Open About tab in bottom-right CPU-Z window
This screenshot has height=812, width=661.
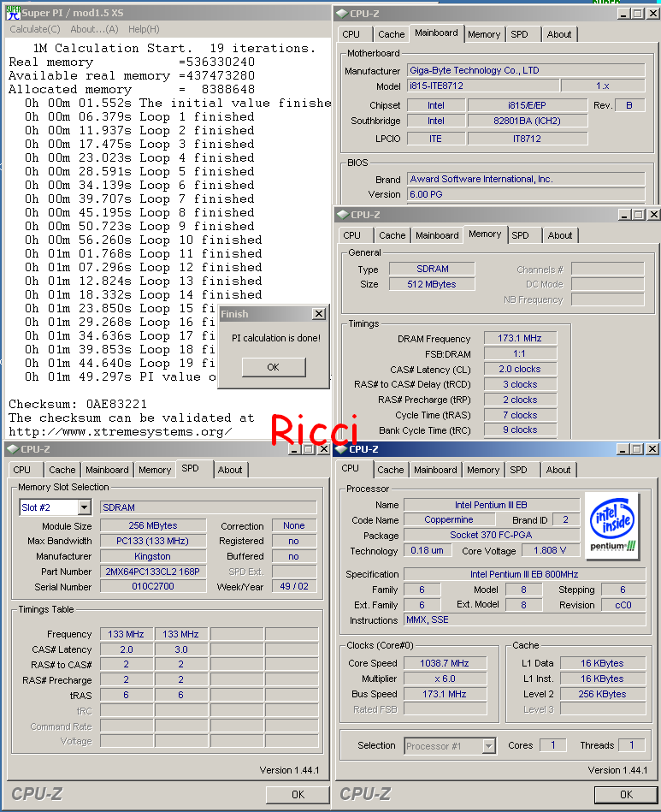click(x=558, y=470)
